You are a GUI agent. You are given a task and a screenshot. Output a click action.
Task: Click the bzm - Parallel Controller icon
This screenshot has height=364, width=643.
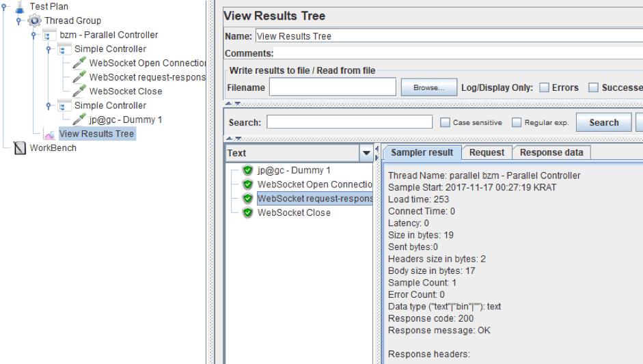pos(49,35)
